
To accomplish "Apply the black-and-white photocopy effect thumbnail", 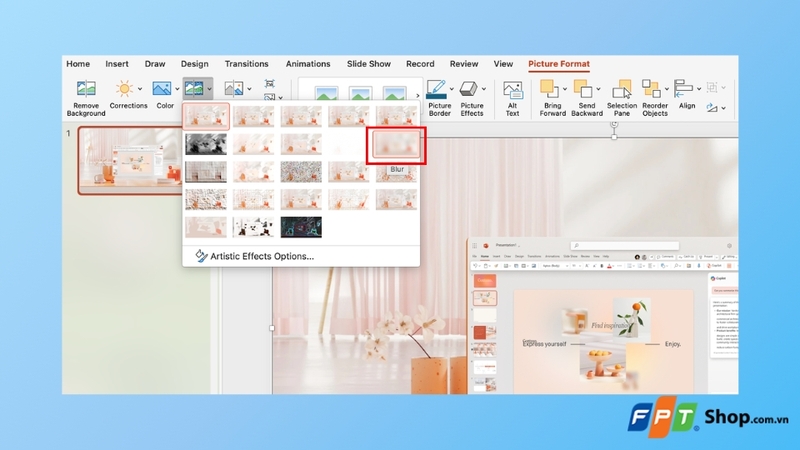I will pyautogui.click(x=253, y=227).
